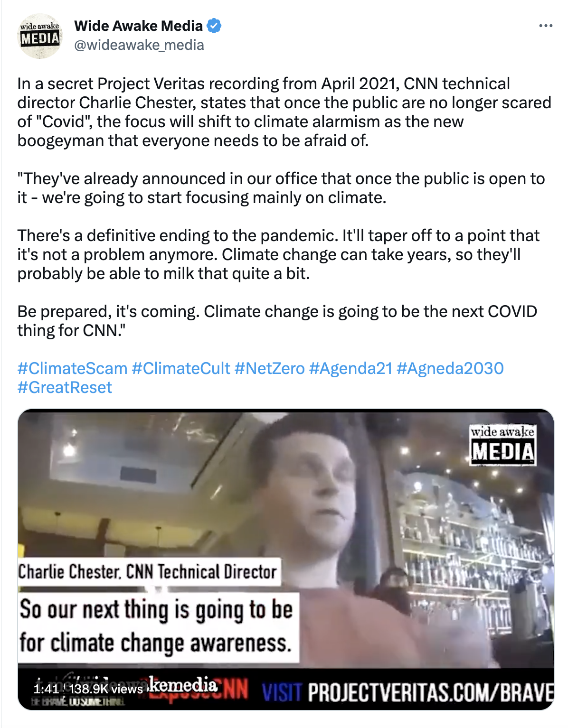The width and height of the screenshot is (568, 728).
Task: Click the blue verified checkmark badge
Action: point(214,26)
